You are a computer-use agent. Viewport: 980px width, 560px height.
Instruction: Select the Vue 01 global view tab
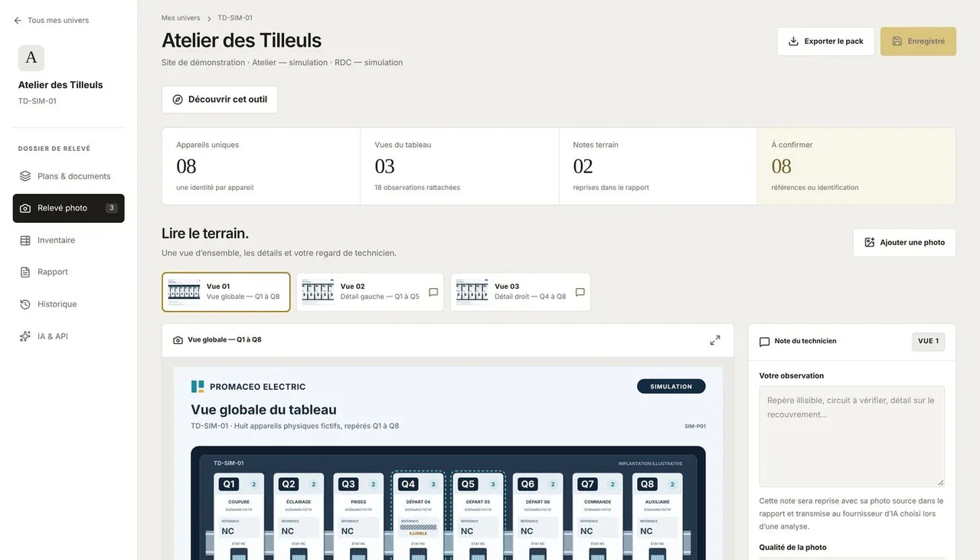pos(226,292)
